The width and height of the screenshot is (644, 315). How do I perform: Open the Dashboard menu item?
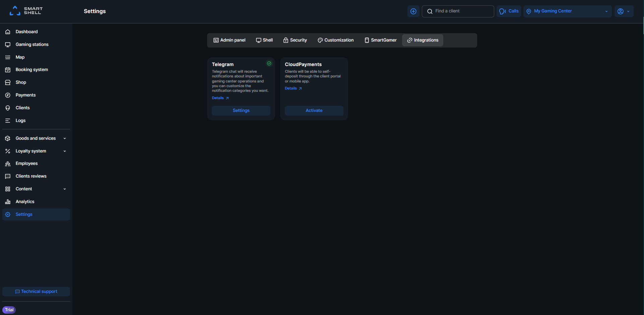[x=36, y=32]
